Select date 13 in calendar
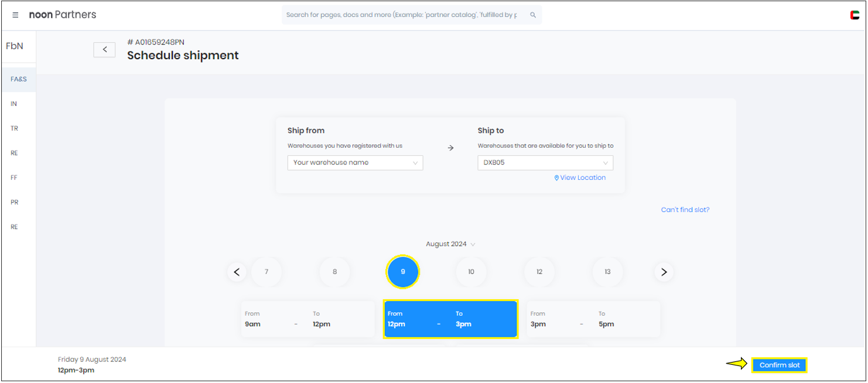This screenshot has width=868, height=383. pos(607,272)
